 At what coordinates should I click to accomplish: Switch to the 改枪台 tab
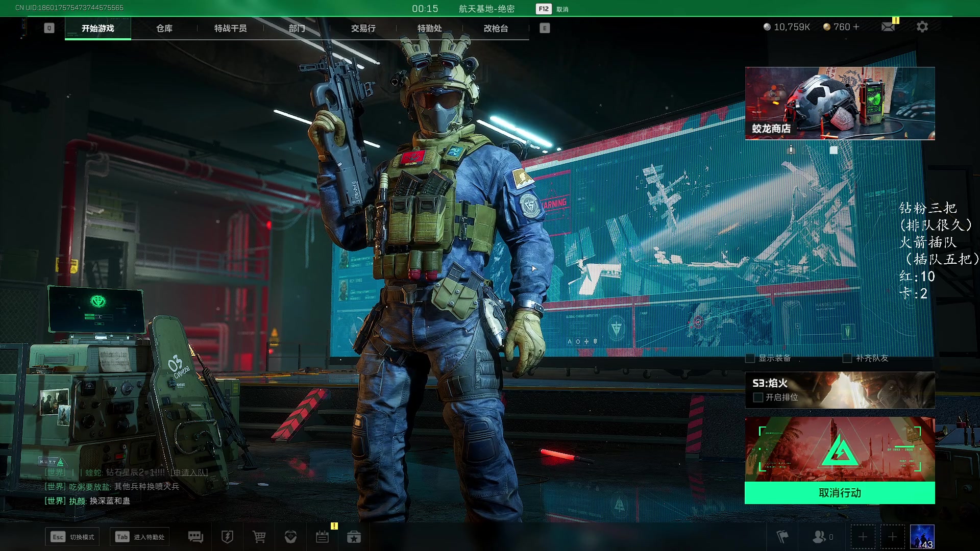pyautogui.click(x=496, y=28)
